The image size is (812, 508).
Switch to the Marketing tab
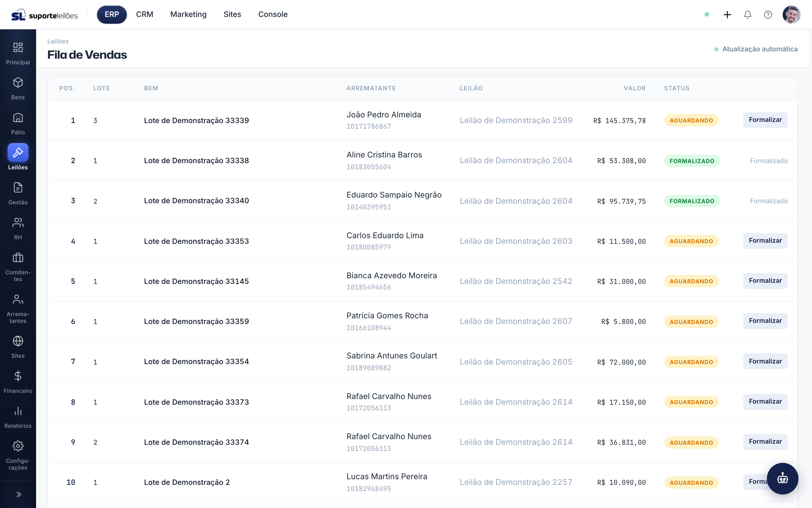188,14
